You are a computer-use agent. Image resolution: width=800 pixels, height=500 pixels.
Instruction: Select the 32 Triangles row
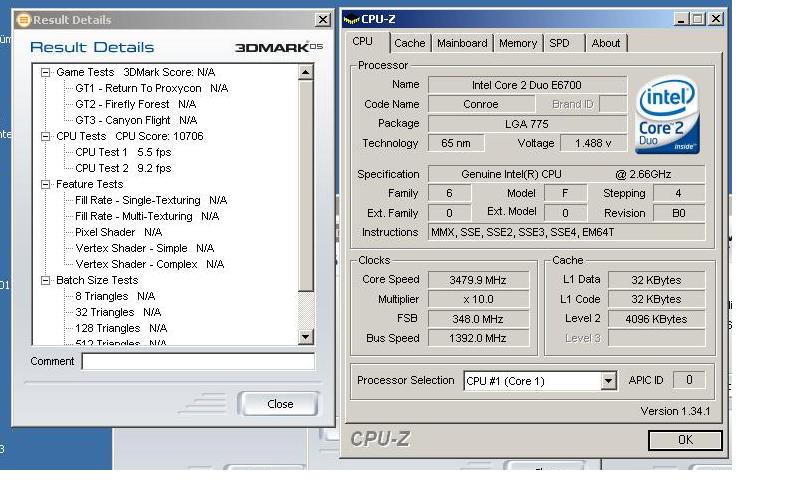(118, 312)
